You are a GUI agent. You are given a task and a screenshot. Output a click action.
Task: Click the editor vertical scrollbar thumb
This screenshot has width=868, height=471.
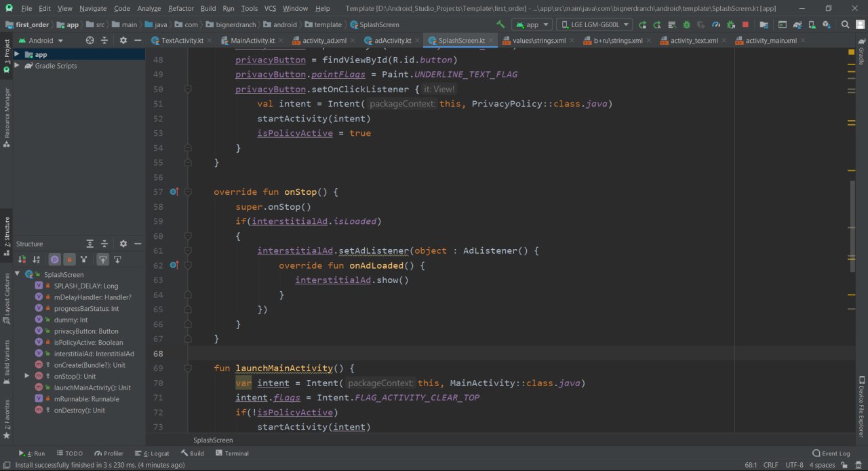(x=853, y=225)
